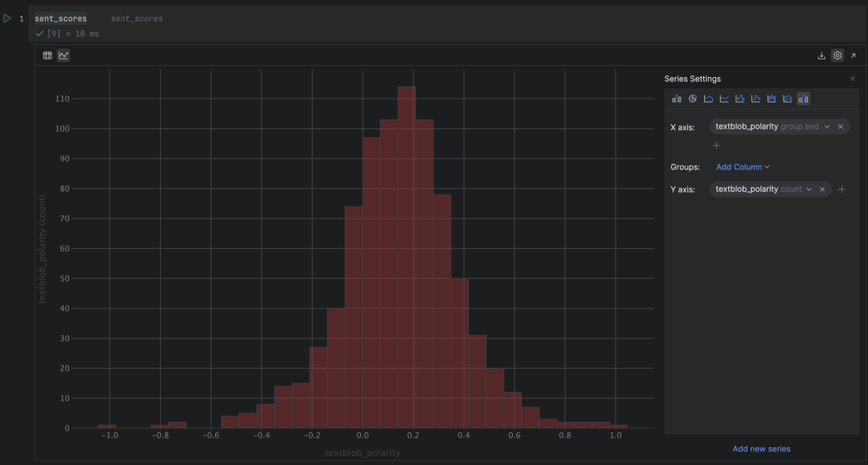Click the "110" y-axis tick label

click(x=63, y=99)
